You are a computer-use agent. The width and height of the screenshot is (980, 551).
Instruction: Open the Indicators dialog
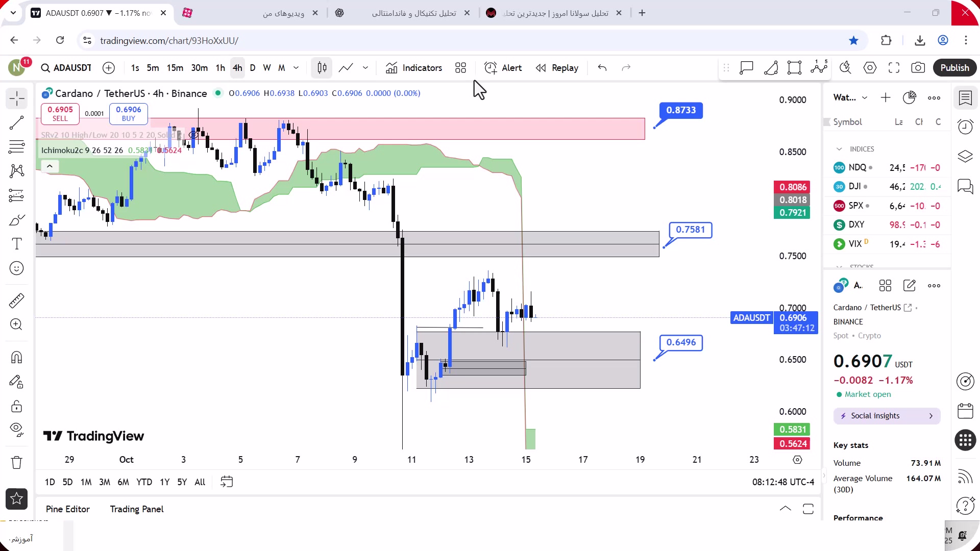tap(414, 68)
